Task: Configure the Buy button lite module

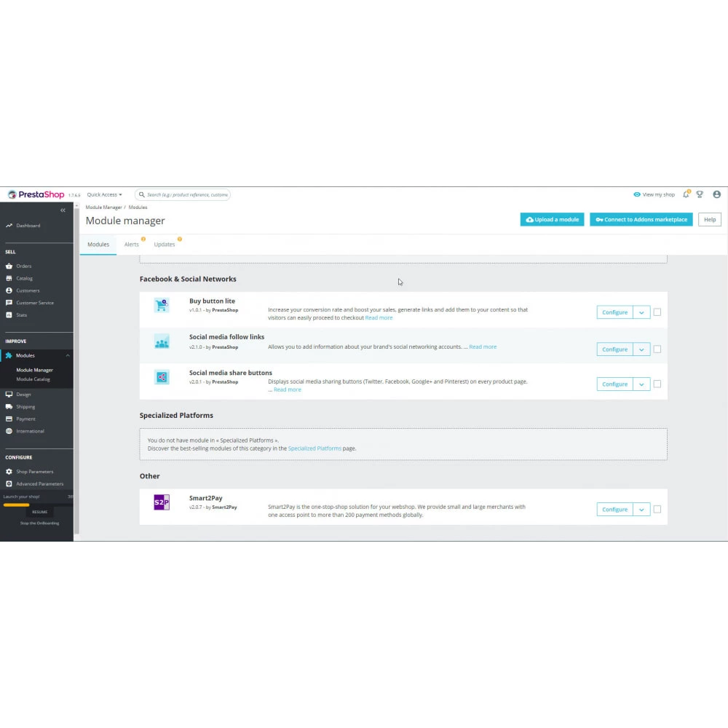Action: pyautogui.click(x=614, y=312)
